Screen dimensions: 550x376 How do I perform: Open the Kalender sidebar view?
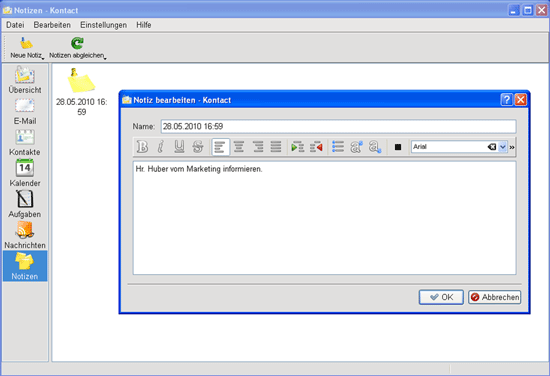point(25,173)
